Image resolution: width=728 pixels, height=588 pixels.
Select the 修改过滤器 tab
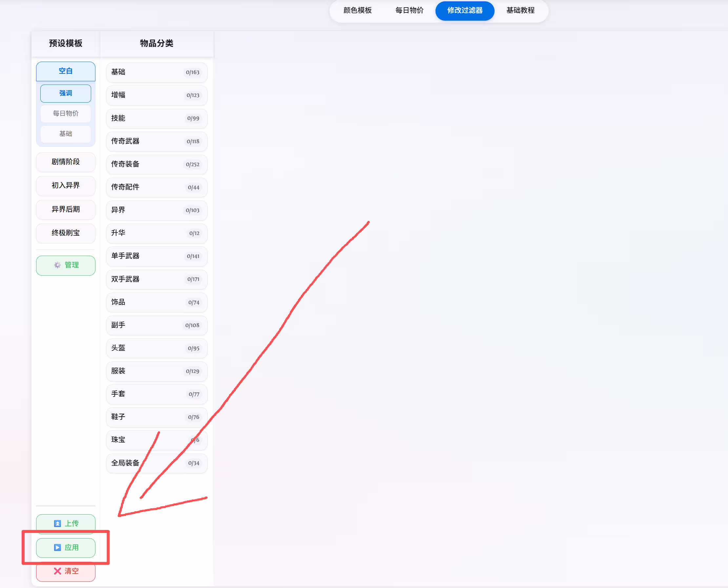pyautogui.click(x=465, y=10)
